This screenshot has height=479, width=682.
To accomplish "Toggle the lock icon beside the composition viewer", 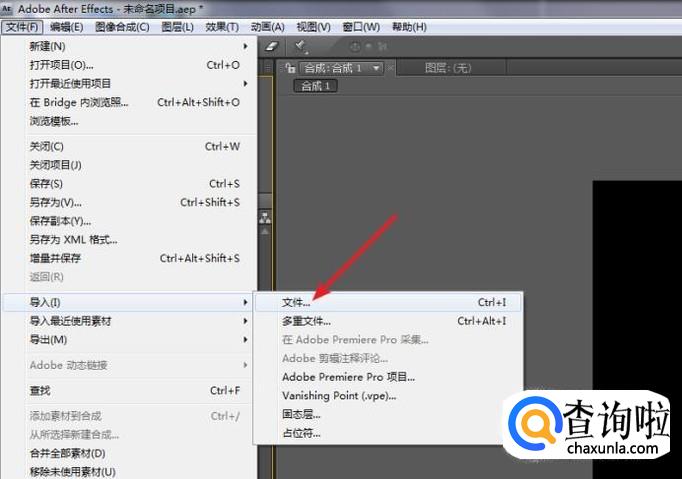I will [x=290, y=67].
